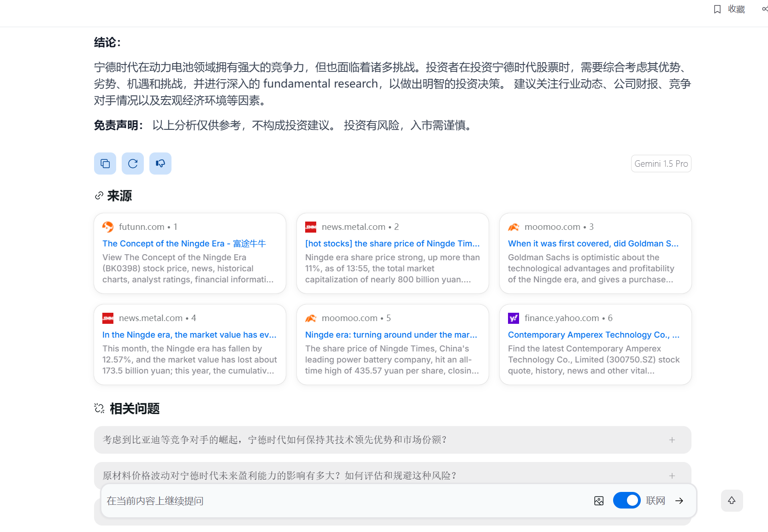Click the 来源 sources link icon
Viewport: 768px width, 532px height.
pyautogui.click(x=99, y=196)
